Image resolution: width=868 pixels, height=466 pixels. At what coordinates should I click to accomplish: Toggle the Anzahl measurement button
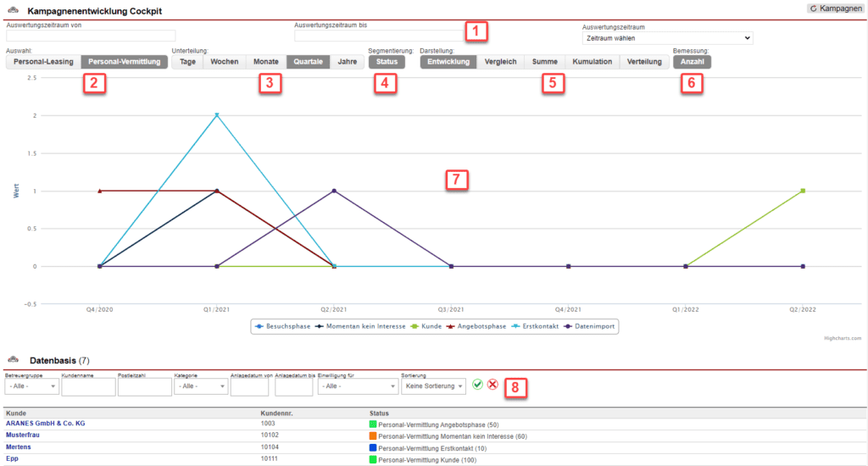[692, 62]
